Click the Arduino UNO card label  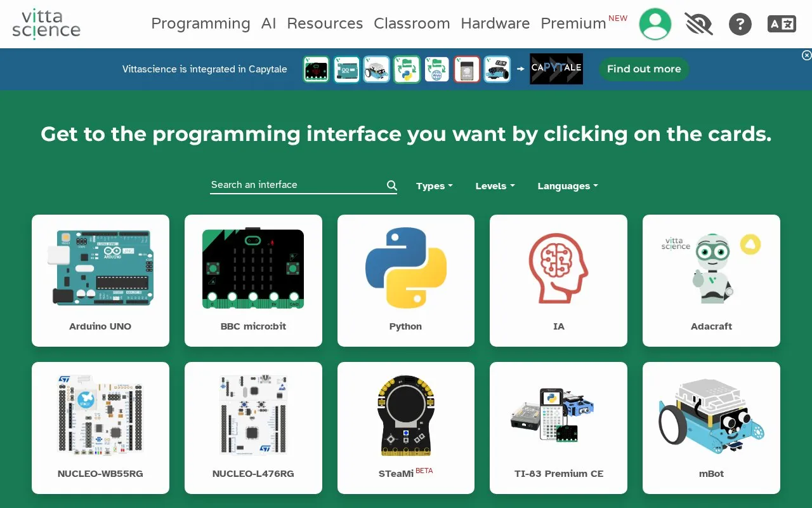click(100, 326)
